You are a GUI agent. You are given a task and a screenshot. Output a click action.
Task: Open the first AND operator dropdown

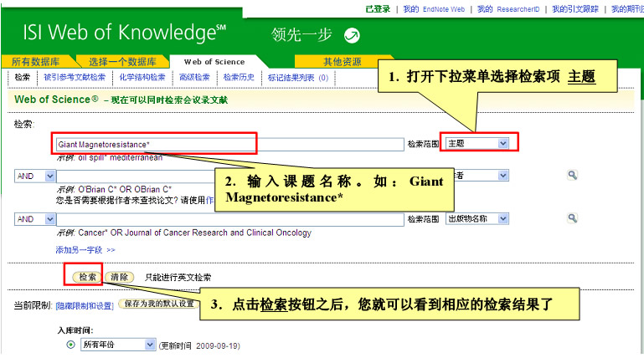[x=35, y=176]
